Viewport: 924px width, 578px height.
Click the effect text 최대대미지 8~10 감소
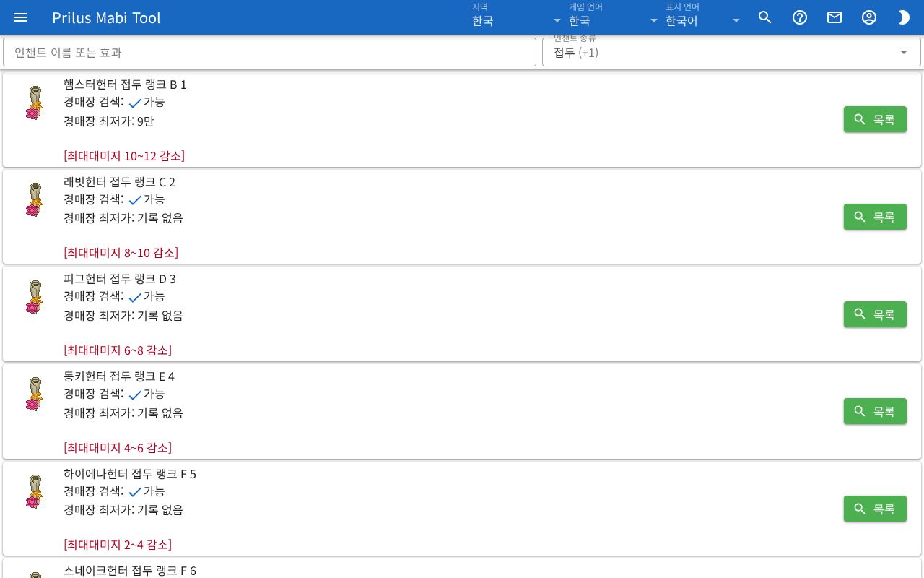(x=121, y=252)
